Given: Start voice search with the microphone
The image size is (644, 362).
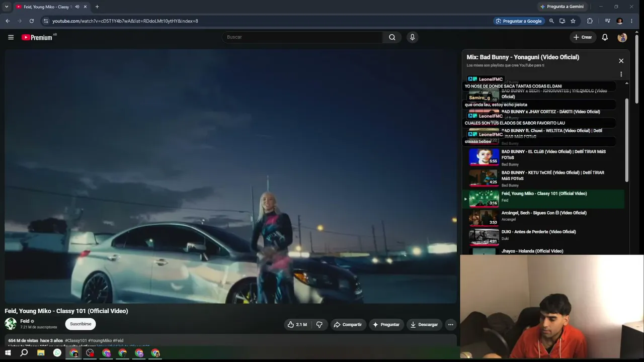Looking at the screenshot, I should 412,37.
